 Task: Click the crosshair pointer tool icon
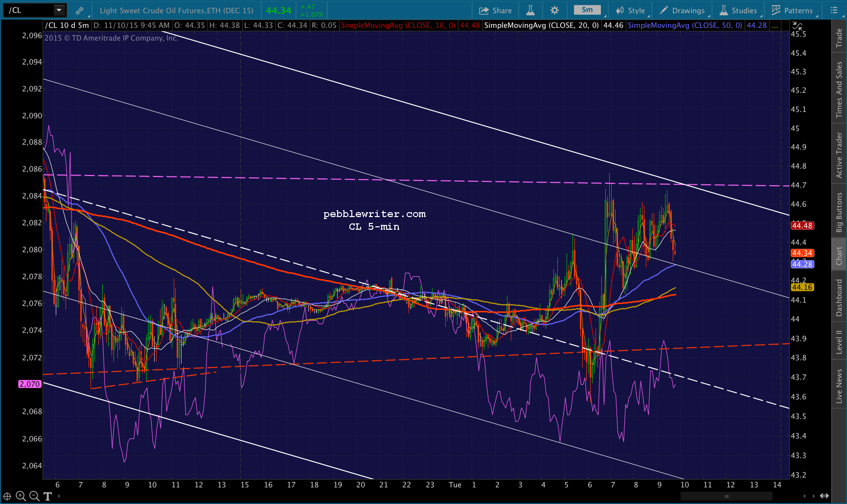7,496
